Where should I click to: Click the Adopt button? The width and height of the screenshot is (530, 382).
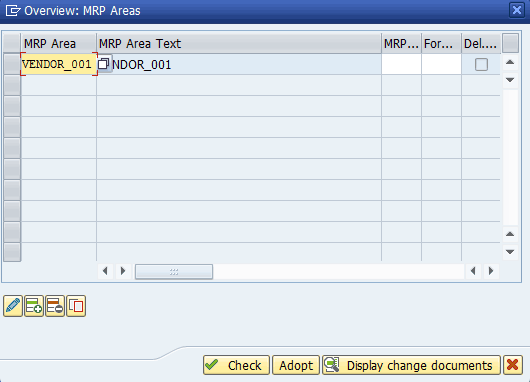click(296, 365)
